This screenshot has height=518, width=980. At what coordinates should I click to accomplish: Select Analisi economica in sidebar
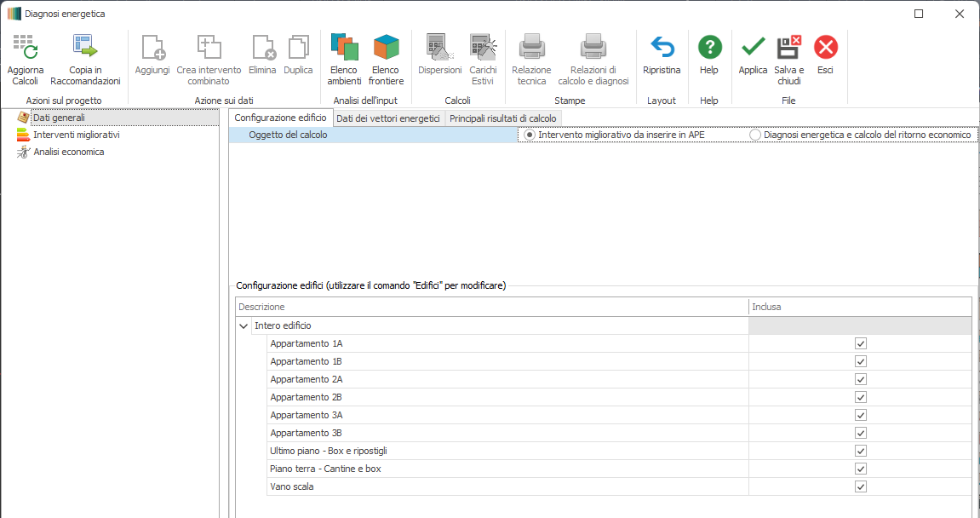(68, 152)
